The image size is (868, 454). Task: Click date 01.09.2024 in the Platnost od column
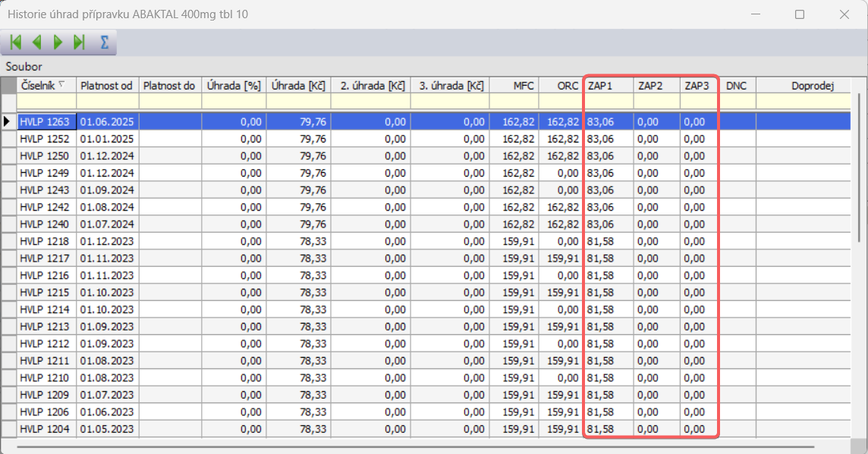click(x=108, y=190)
